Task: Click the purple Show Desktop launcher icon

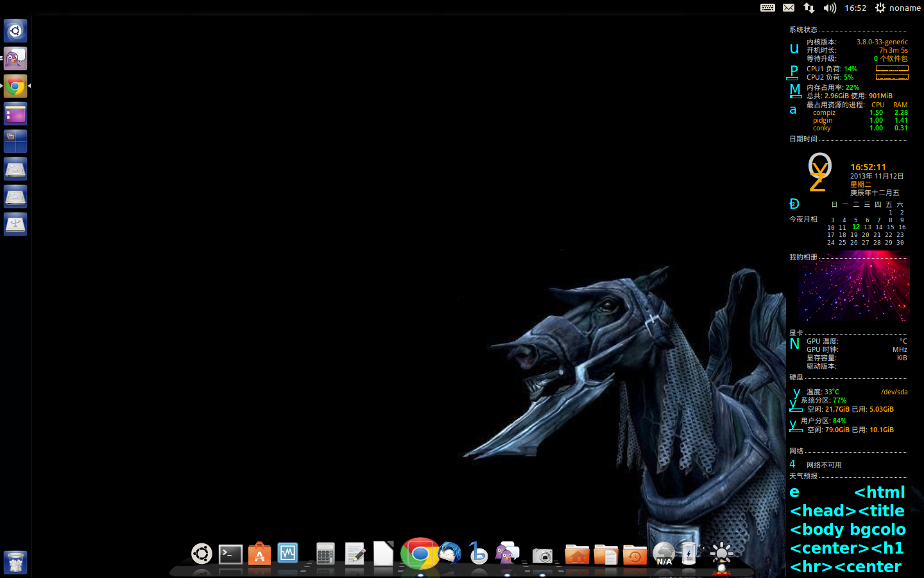Action: 15,114
